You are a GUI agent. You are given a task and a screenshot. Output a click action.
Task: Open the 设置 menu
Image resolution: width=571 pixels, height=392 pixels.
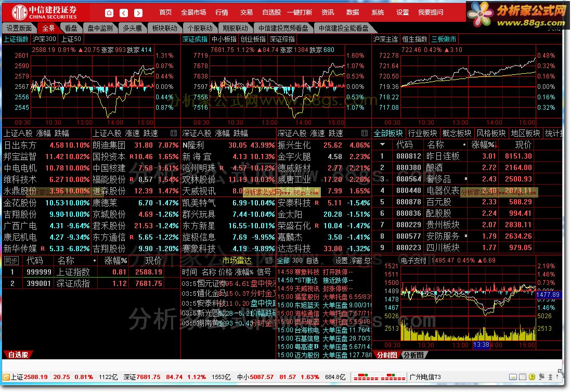point(403,12)
